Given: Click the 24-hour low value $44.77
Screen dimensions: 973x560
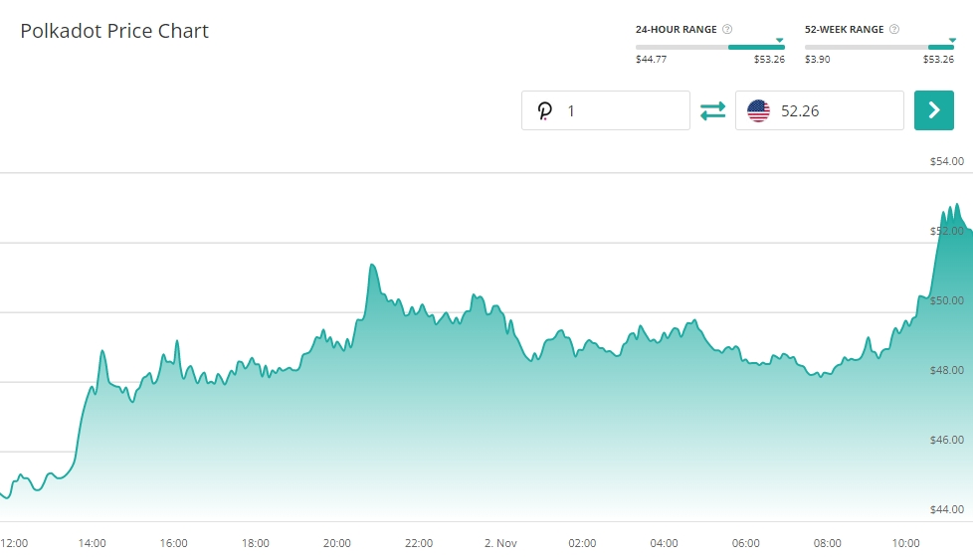Looking at the screenshot, I should click(652, 60).
